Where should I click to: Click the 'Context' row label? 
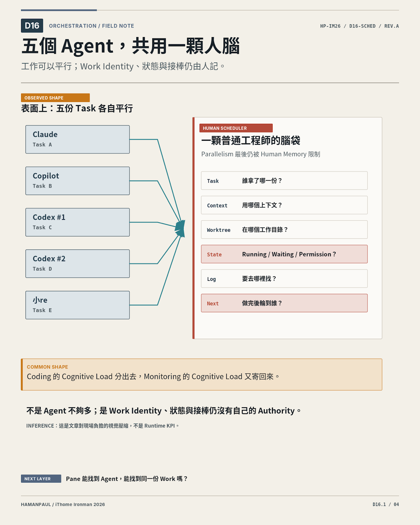pyautogui.click(x=217, y=205)
